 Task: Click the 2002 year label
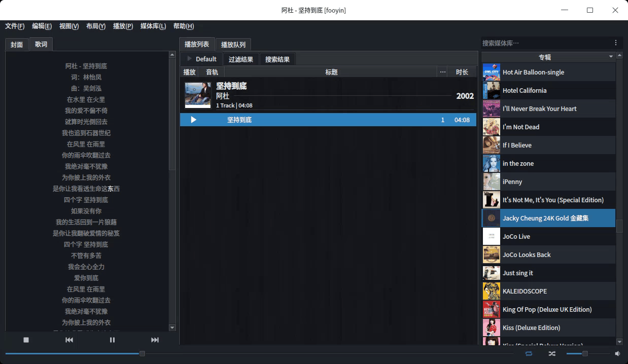465,96
